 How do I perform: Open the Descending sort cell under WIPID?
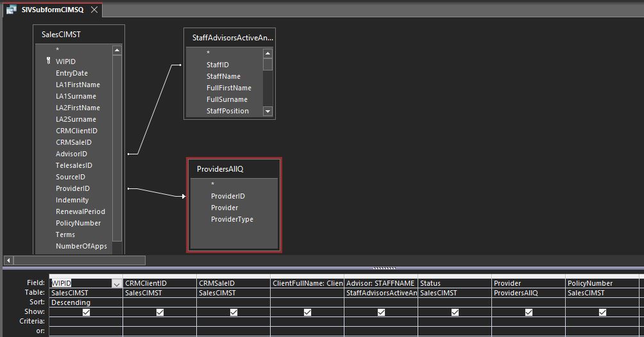coord(86,302)
